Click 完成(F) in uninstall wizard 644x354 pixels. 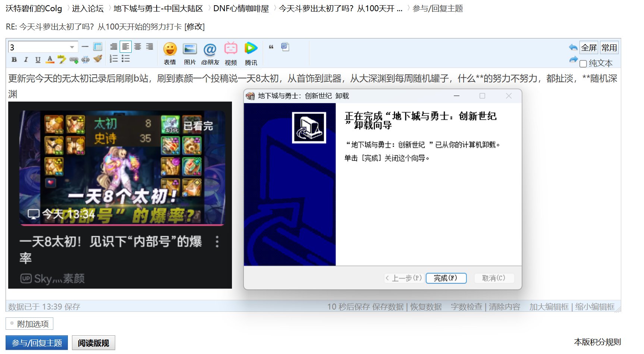tap(446, 278)
